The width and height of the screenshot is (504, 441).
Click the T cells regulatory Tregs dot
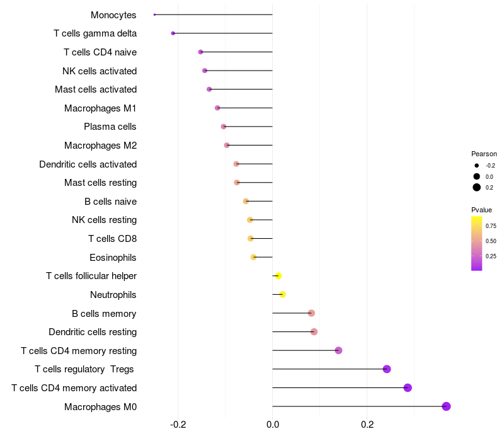pos(387,369)
